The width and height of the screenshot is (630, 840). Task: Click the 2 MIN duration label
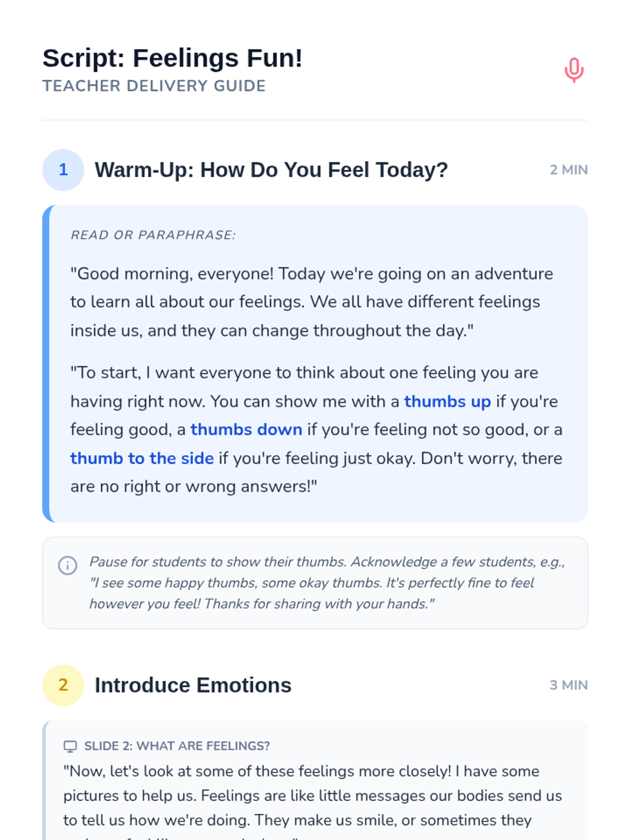[x=569, y=170]
